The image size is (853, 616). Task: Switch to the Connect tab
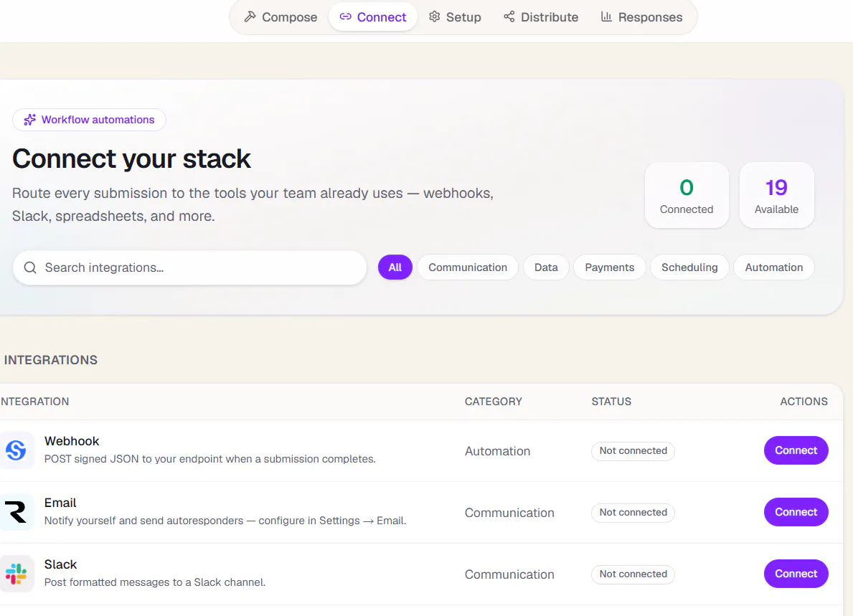(x=373, y=17)
